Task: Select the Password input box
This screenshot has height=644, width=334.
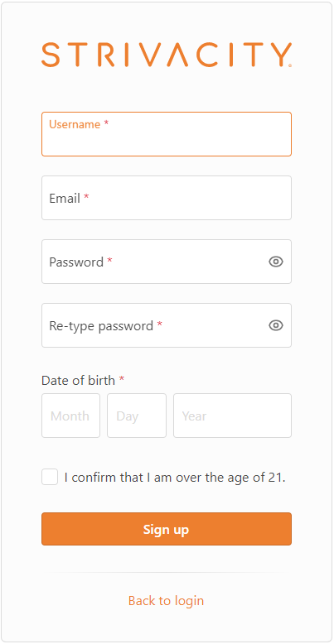Action: click(x=167, y=262)
